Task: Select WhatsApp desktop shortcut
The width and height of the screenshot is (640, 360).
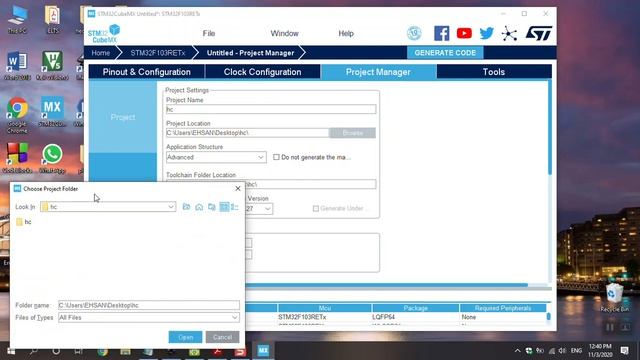Action: point(52,159)
